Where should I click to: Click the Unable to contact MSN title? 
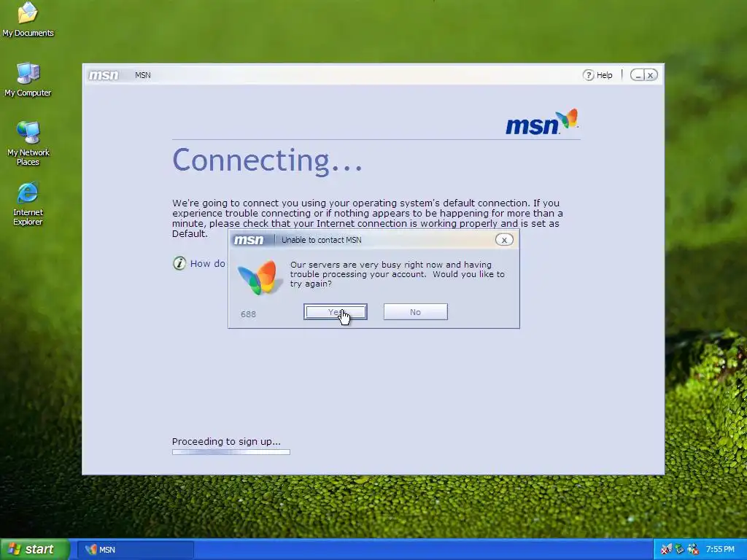pyautogui.click(x=322, y=240)
